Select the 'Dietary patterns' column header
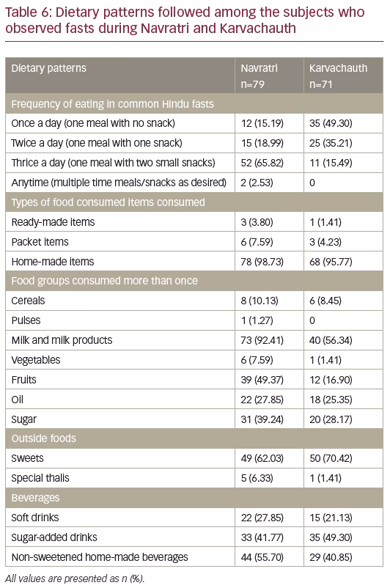 (48, 68)
